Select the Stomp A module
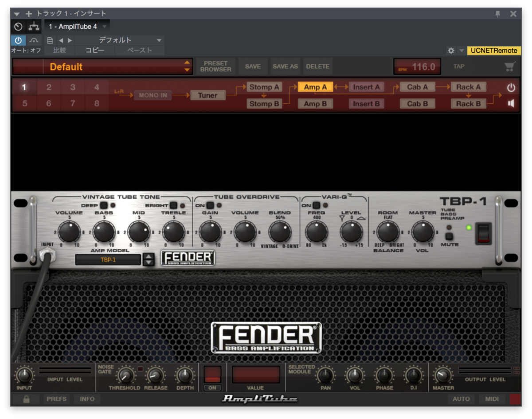Image resolution: width=532 pixels, height=419 pixels. (264, 87)
